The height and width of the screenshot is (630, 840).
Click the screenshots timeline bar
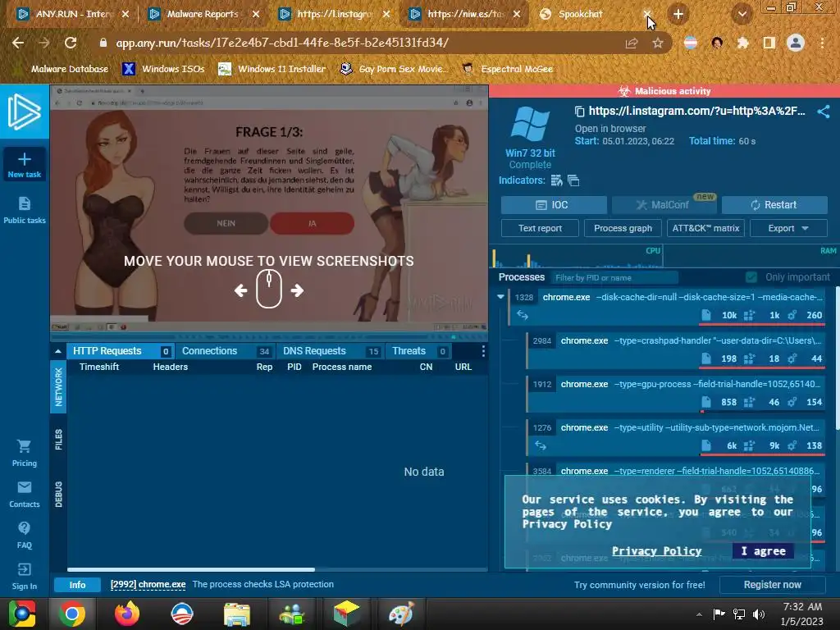coord(269,336)
